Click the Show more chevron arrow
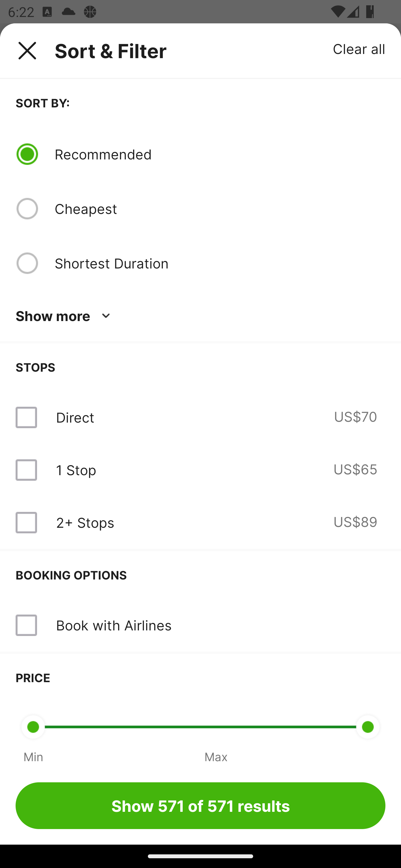Image resolution: width=401 pixels, height=868 pixels. (106, 316)
